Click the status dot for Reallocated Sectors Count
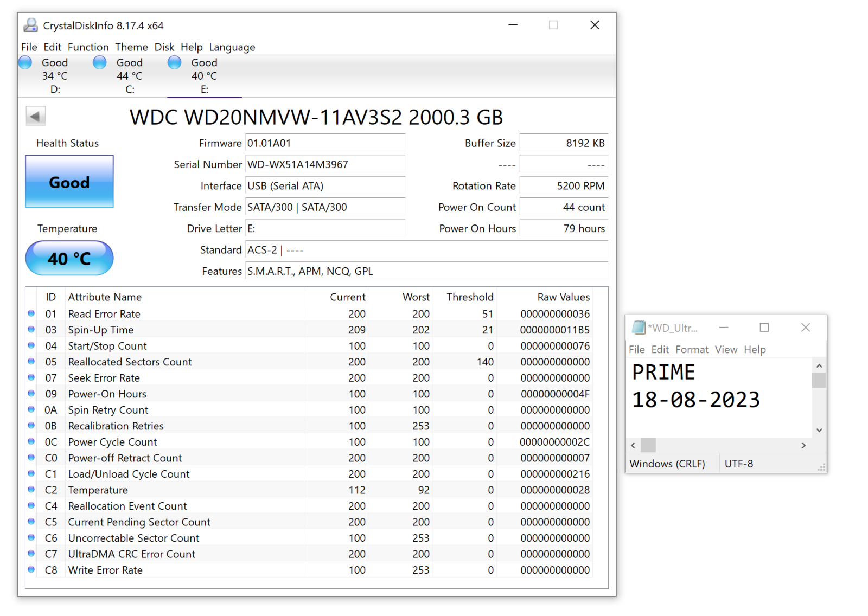868x616 pixels. [31, 362]
